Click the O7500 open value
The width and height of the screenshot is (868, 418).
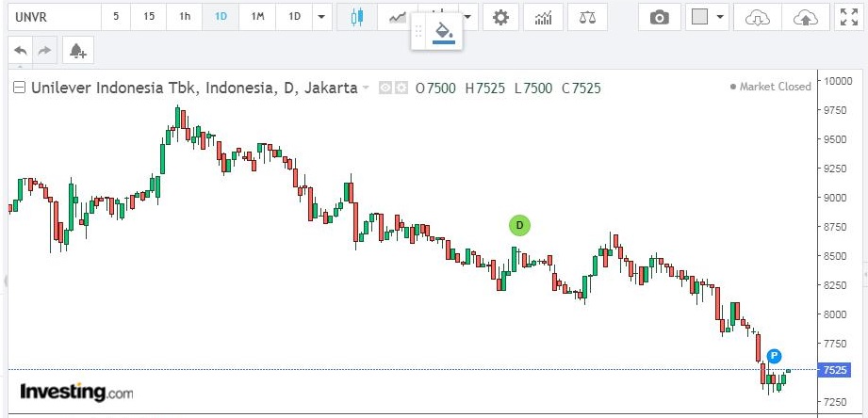click(436, 88)
